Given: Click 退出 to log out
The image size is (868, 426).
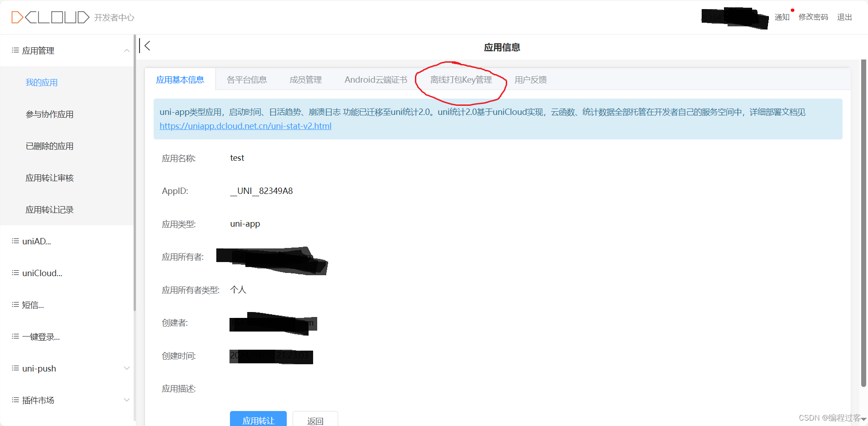Looking at the screenshot, I should click(x=844, y=17).
